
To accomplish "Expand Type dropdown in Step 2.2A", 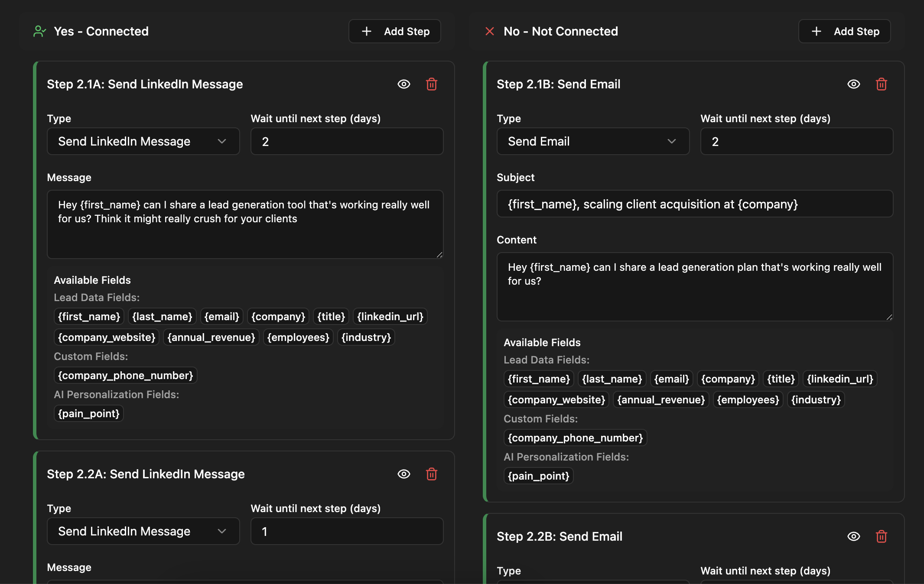I will tap(143, 531).
